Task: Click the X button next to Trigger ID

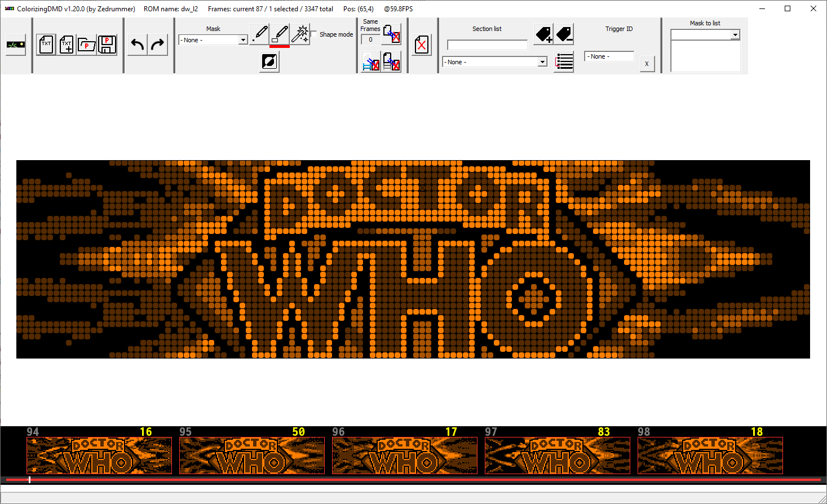Action: [x=647, y=64]
